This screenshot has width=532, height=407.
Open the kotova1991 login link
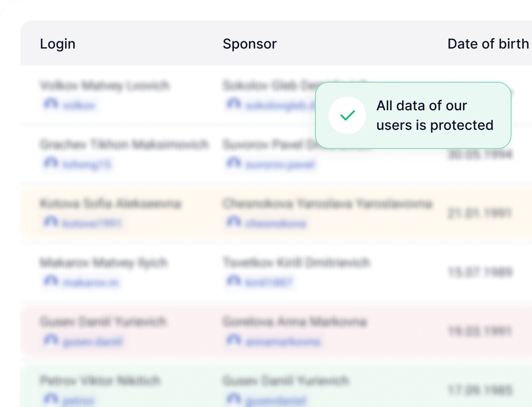pyautogui.click(x=92, y=224)
